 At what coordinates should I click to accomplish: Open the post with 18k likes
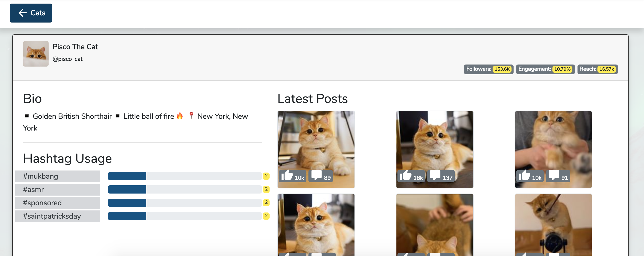[435, 150]
